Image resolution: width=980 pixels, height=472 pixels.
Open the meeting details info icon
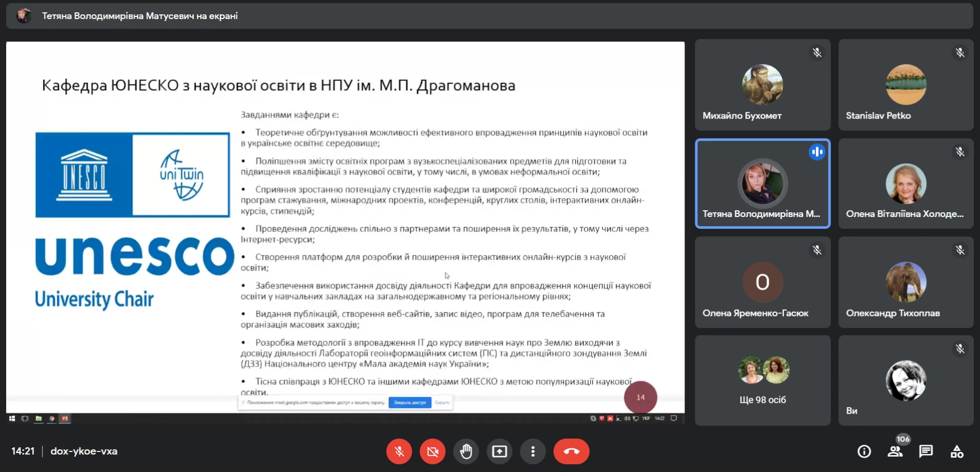tap(864, 452)
